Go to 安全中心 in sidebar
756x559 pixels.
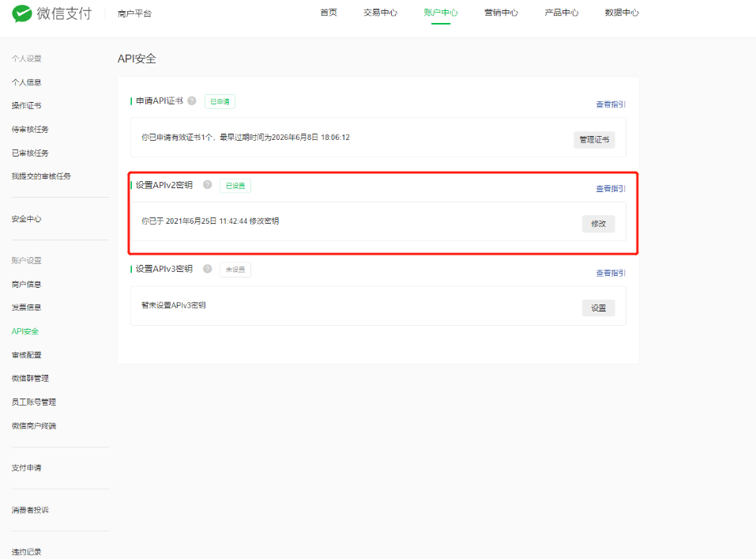(x=27, y=219)
